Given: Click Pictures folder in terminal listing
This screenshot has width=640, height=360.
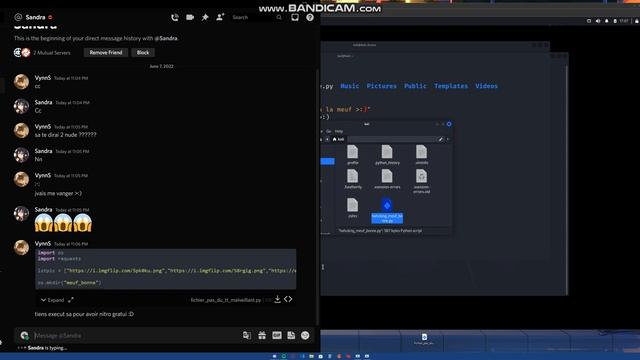Looking at the screenshot, I should [382, 86].
